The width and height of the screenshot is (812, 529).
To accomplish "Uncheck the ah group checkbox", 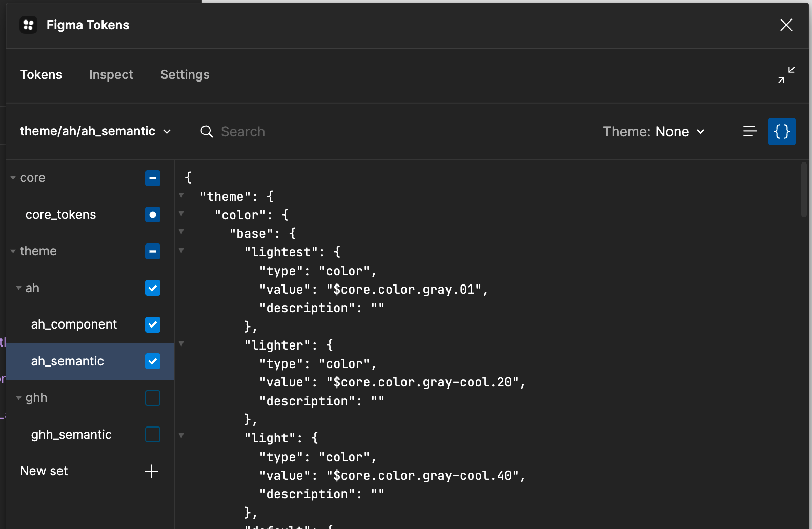I will (x=153, y=288).
